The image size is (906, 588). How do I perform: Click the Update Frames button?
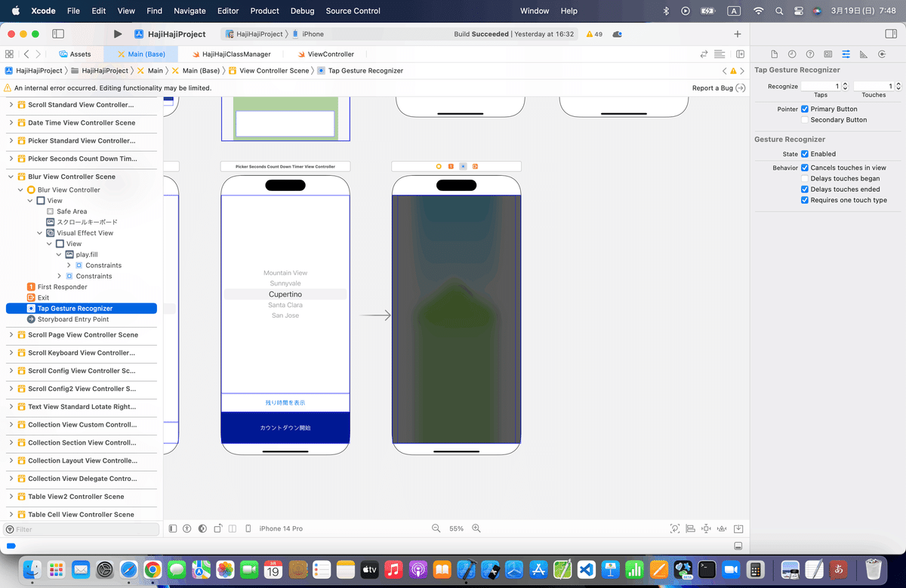(x=675, y=528)
